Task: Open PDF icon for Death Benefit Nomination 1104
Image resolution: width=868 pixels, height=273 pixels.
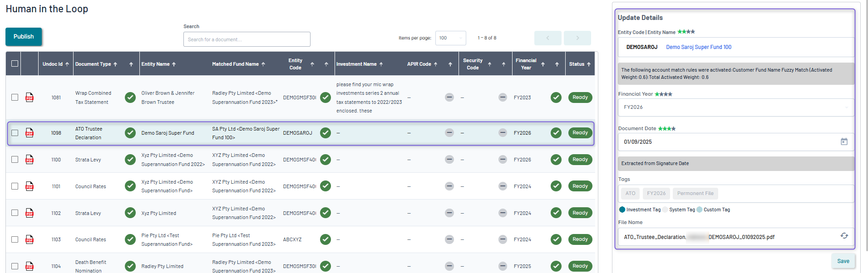Action: click(x=30, y=266)
